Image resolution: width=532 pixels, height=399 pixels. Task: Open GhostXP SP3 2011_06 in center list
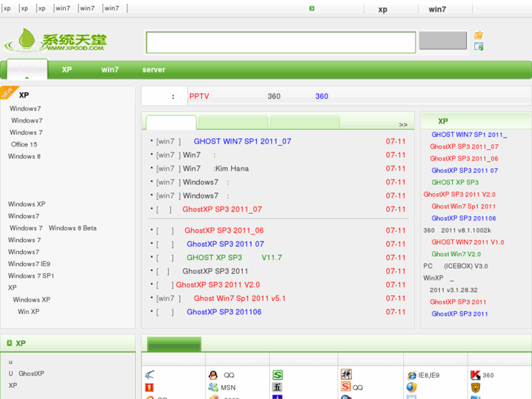224,230
